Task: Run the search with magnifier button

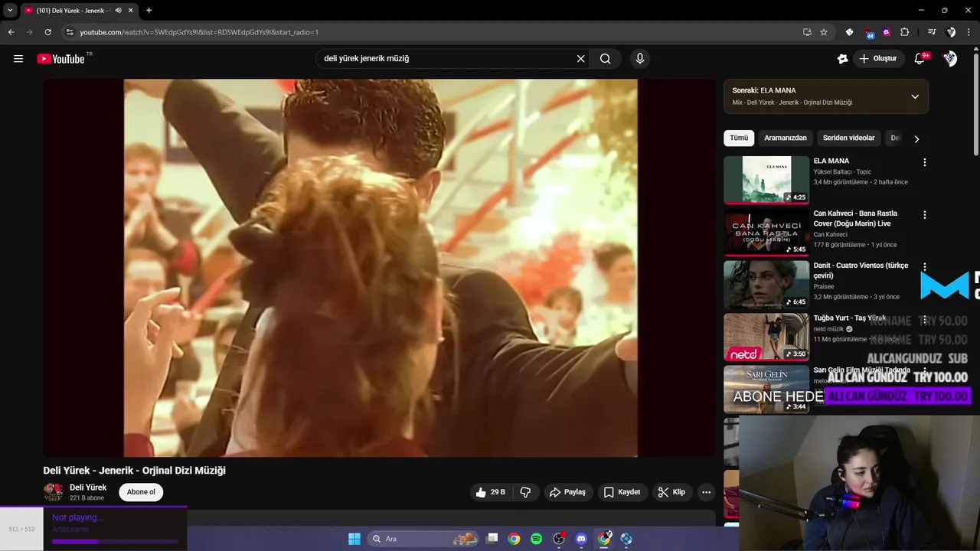Action: point(605,58)
